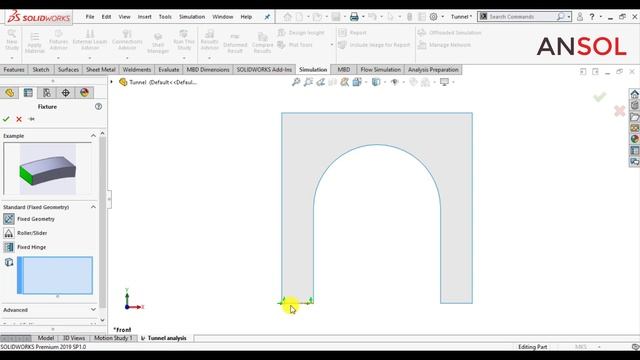Open the Hide/Show Items eye icon
640x360 pixels.
(x=394, y=82)
